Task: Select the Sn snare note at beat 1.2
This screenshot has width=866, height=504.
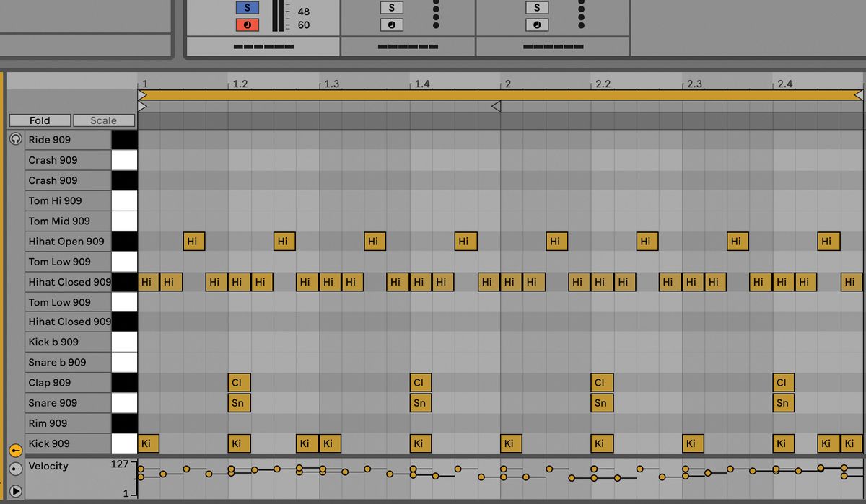Action: 238,402
